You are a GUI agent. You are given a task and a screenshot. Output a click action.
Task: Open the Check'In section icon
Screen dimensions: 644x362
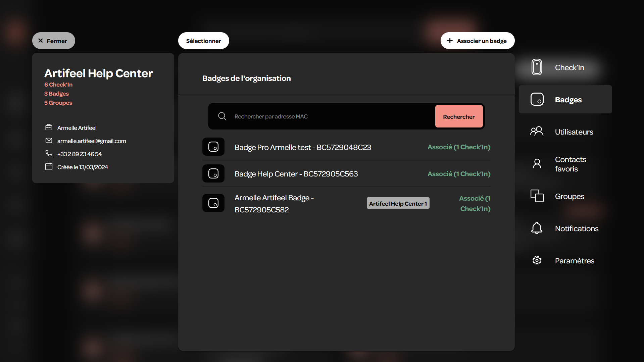[537, 67]
